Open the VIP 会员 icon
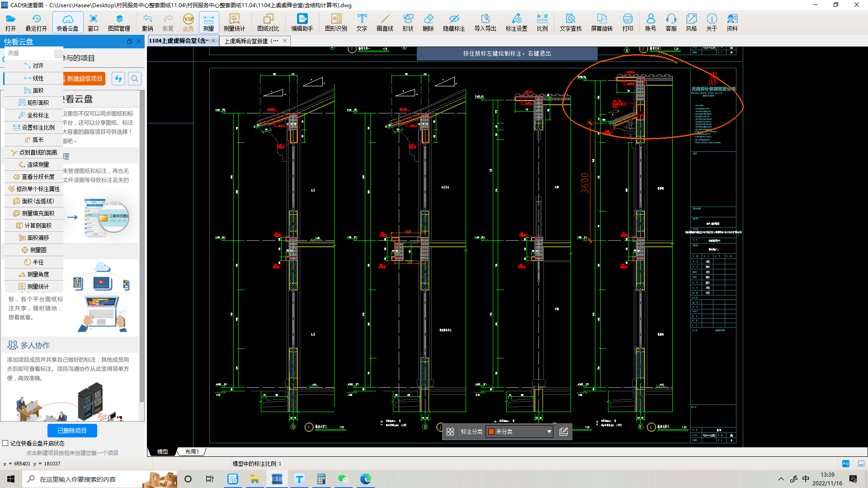This screenshot has width=868, height=488. click(188, 22)
